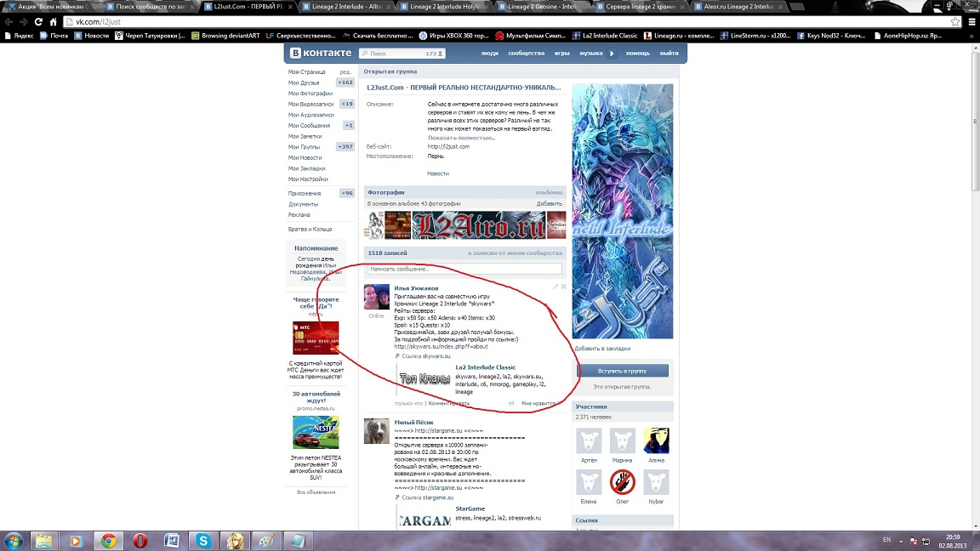
Task: Open игры in the VK header menu
Action: tap(561, 53)
